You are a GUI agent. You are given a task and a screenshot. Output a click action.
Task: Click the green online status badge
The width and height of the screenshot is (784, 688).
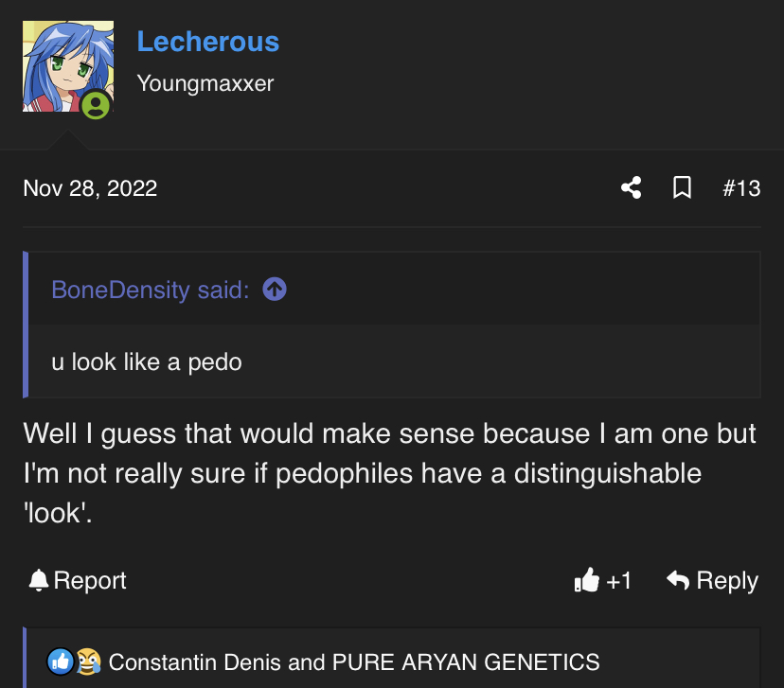tap(96, 105)
